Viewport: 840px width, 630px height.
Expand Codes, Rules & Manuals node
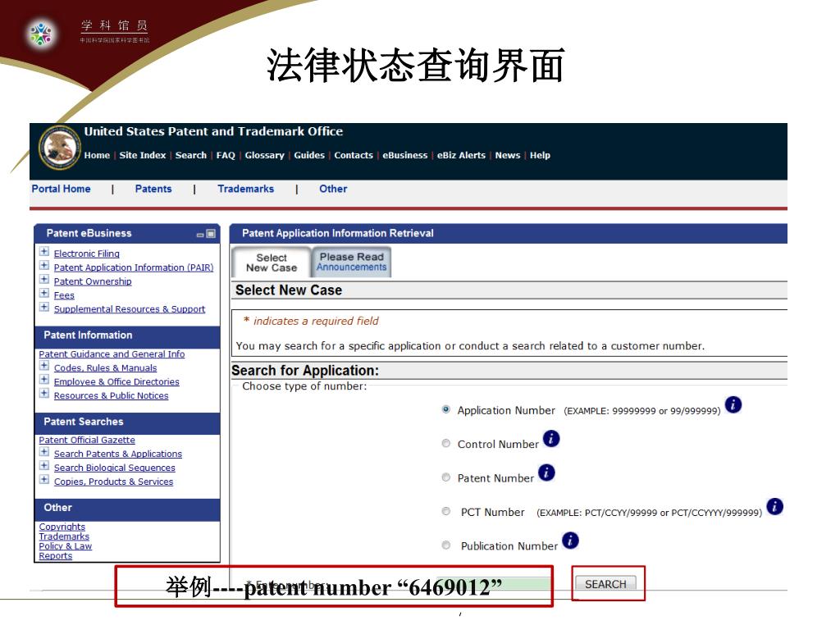click(x=44, y=366)
